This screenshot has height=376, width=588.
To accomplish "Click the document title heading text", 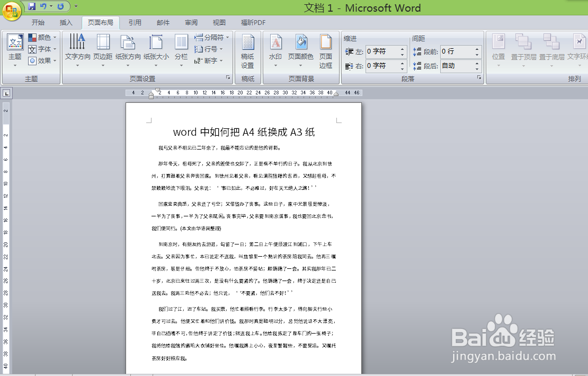I will [244, 132].
